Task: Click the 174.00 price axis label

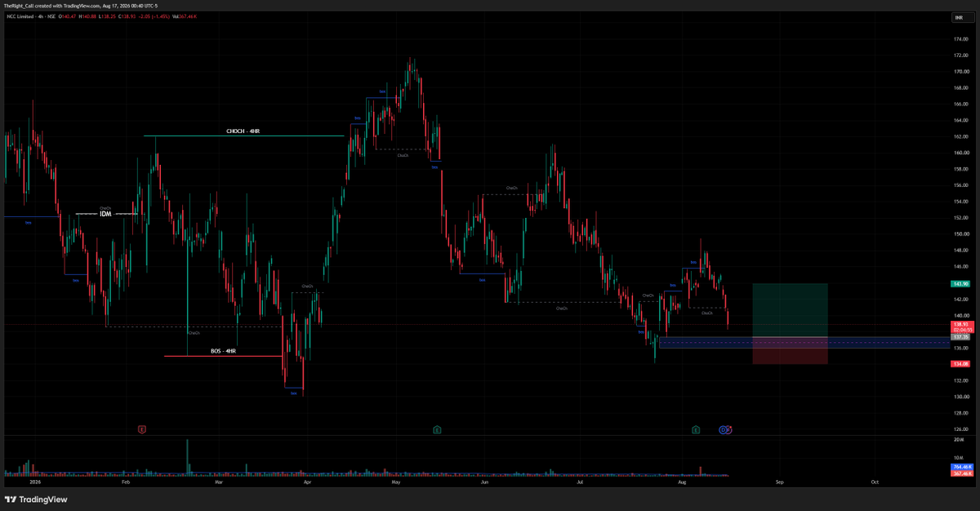Action: click(x=960, y=39)
